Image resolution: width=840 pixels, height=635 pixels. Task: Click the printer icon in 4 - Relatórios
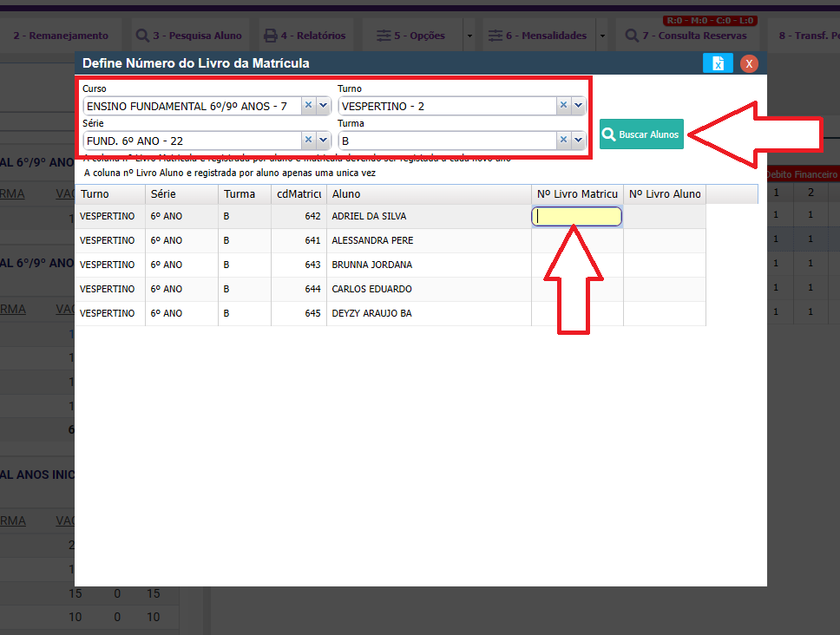[x=271, y=36]
